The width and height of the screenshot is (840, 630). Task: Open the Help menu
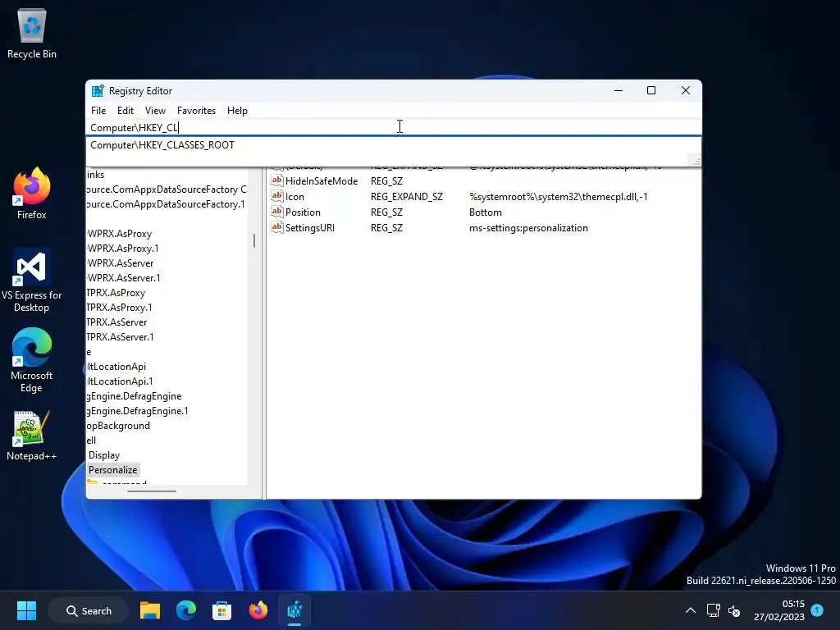pos(237,111)
